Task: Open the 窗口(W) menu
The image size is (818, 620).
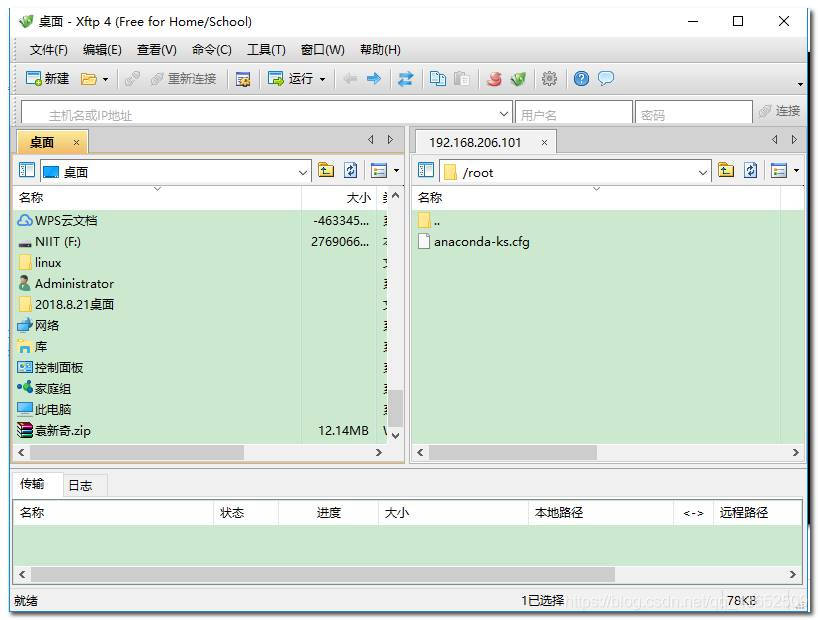Action: (x=322, y=50)
